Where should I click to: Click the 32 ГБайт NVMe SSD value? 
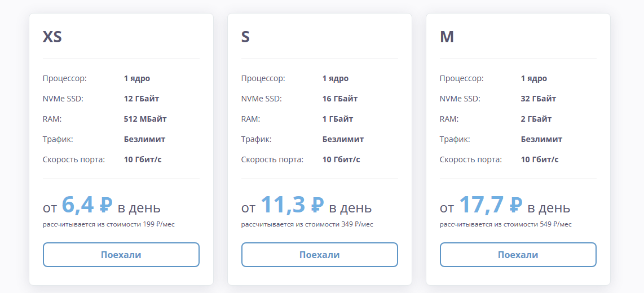coord(539,99)
